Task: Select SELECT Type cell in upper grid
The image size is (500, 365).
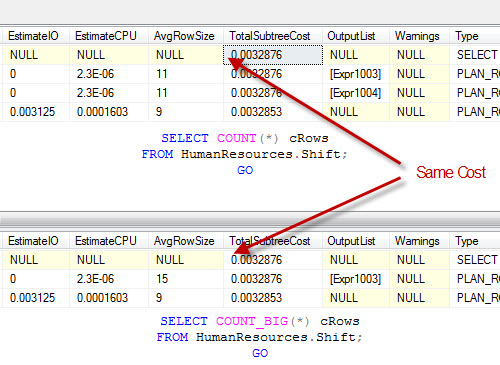Action: coord(475,55)
